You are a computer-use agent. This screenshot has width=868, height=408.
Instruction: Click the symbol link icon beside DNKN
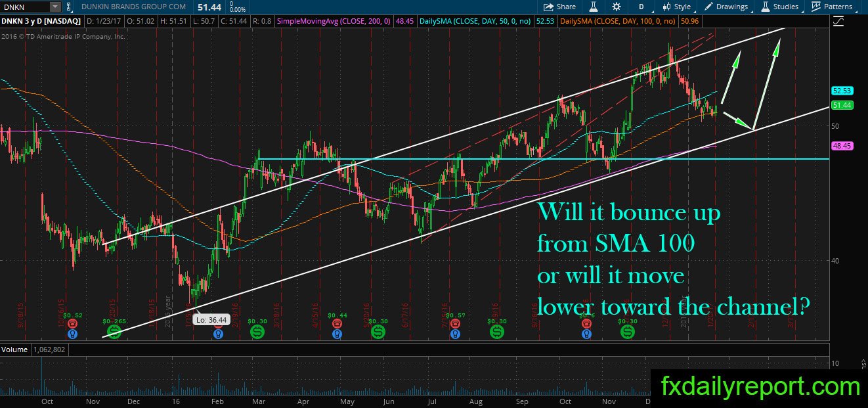(x=68, y=7)
